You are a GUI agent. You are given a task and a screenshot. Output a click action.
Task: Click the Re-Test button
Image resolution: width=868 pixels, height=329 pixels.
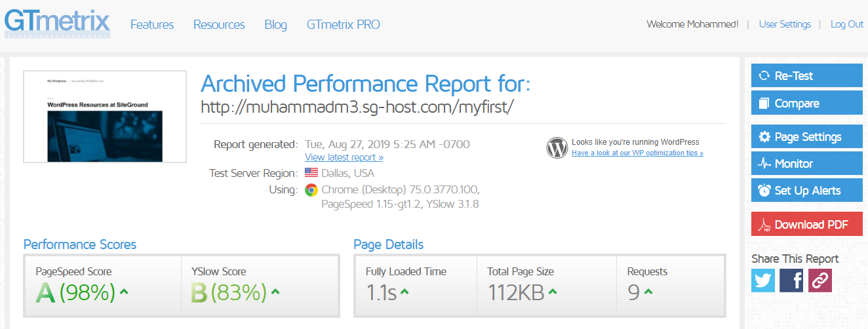807,75
